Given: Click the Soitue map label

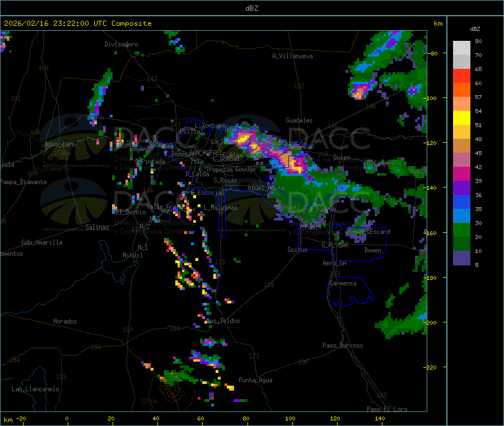Looking at the screenshot, I should coord(297,250).
